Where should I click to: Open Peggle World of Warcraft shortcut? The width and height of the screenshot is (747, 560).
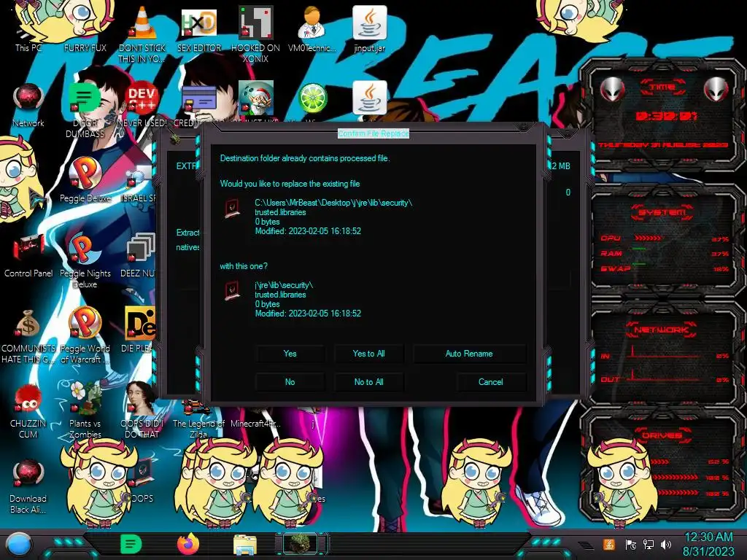pyautogui.click(x=85, y=324)
